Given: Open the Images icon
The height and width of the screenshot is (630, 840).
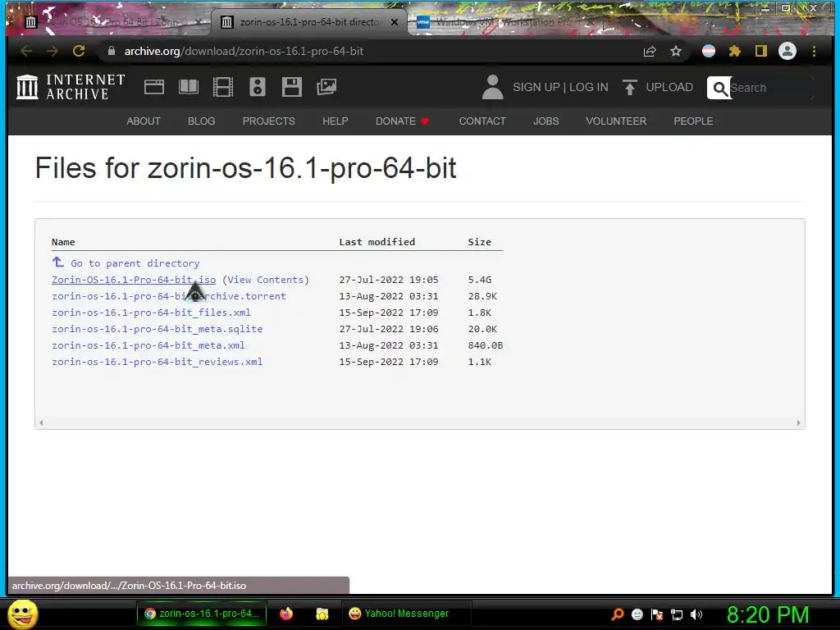Looking at the screenshot, I should (x=326, y=87).
